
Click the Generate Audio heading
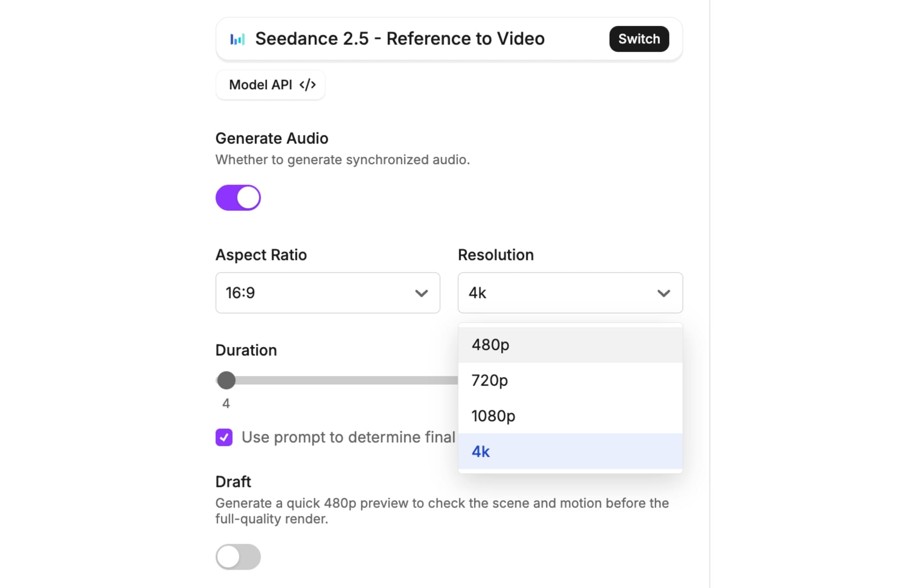coord(272,139)
